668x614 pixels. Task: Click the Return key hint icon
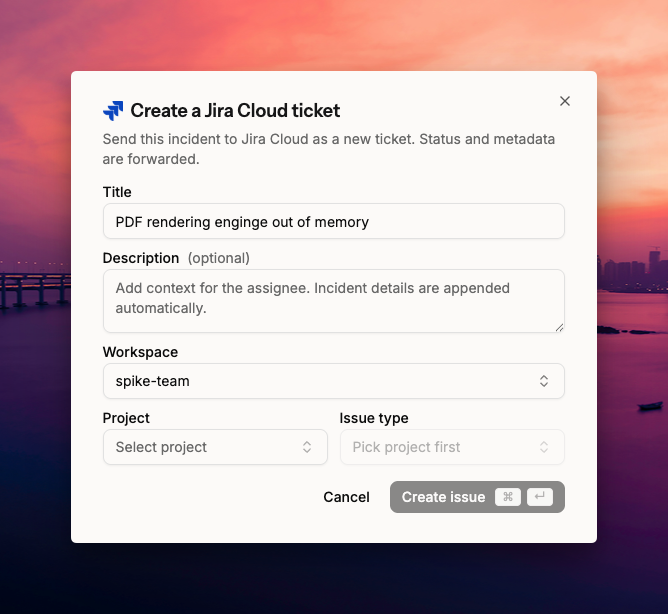[x=540, y=497]
